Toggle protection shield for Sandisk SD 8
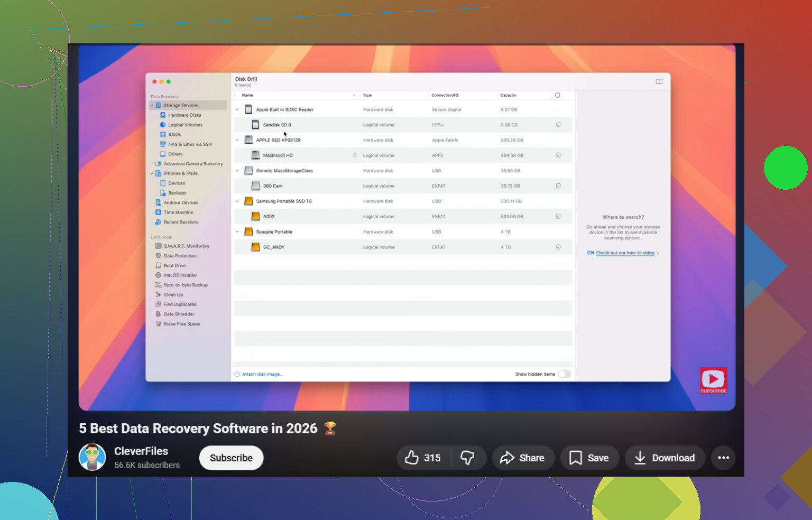This screenshot has height=520, width=812. point(558,125)
